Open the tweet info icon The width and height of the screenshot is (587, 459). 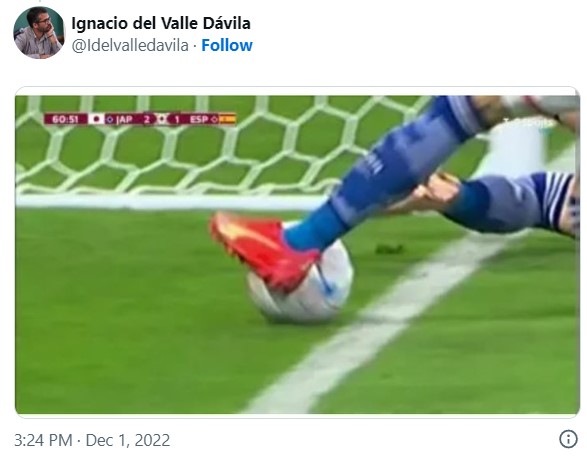tap(568, 438)
